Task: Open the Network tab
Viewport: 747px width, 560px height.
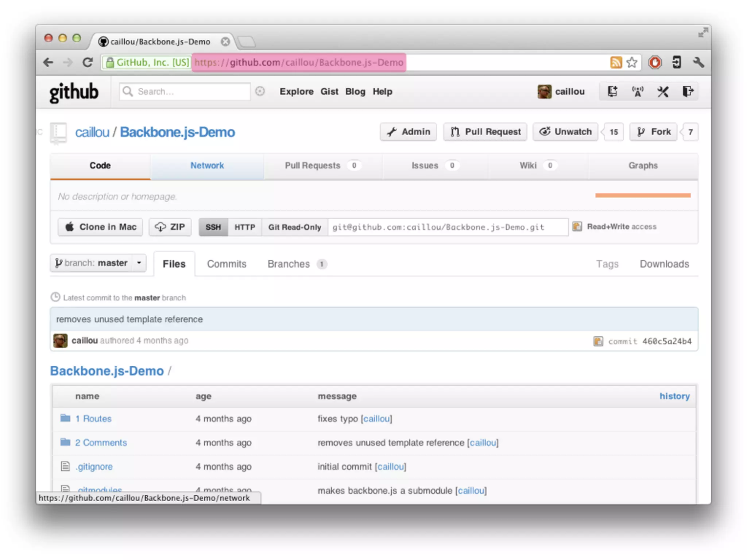Action: click(x=207, y=166)
